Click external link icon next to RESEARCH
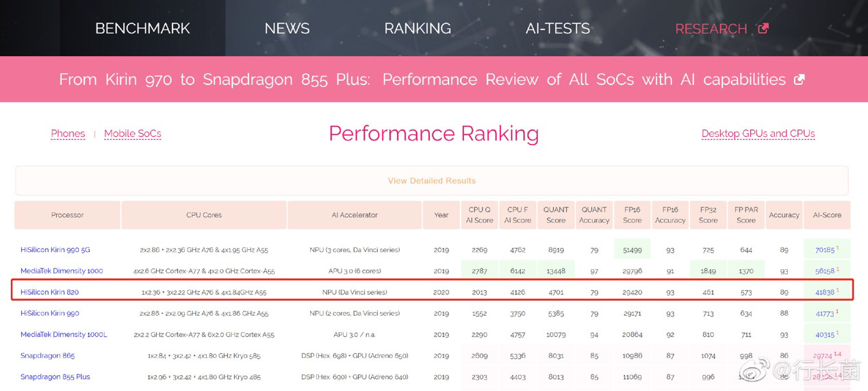 pyautogui.click(x=763, y=28)
